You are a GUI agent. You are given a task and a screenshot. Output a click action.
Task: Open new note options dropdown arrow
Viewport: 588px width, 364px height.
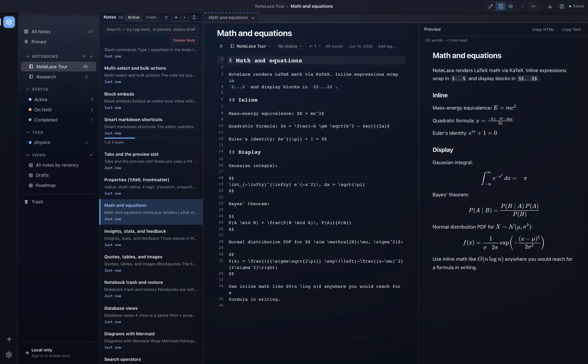click(184, 17)
